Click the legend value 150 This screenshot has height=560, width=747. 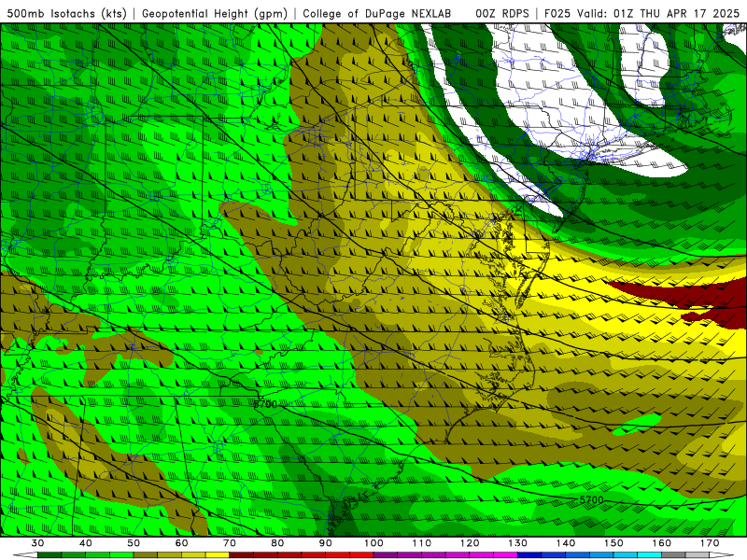pos(613,543)
